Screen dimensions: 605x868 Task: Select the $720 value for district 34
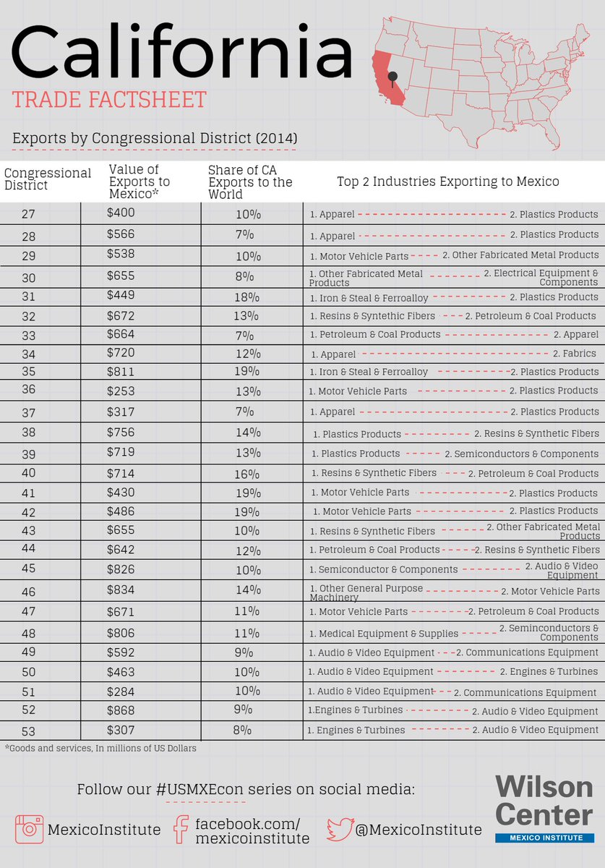coord(121,352)
